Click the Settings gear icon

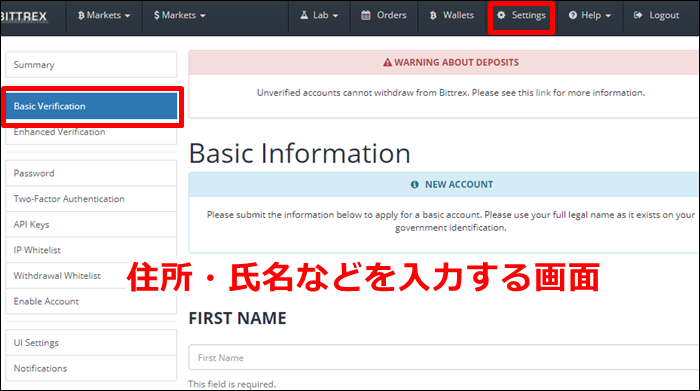tap(501, 15)
